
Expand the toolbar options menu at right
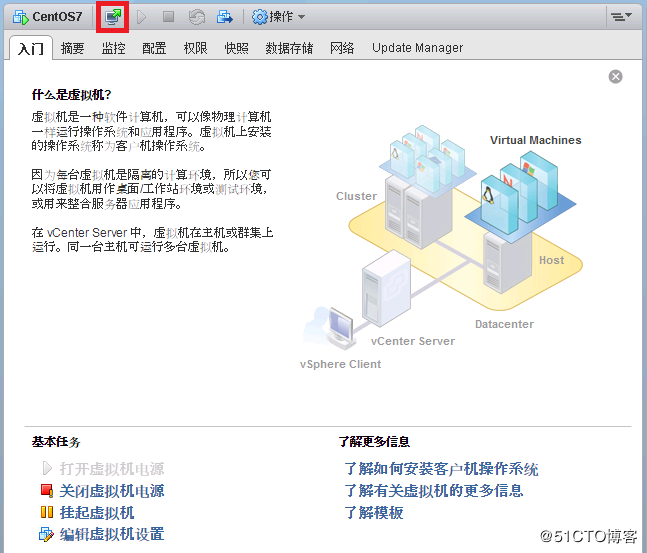[x=621, y=17]
